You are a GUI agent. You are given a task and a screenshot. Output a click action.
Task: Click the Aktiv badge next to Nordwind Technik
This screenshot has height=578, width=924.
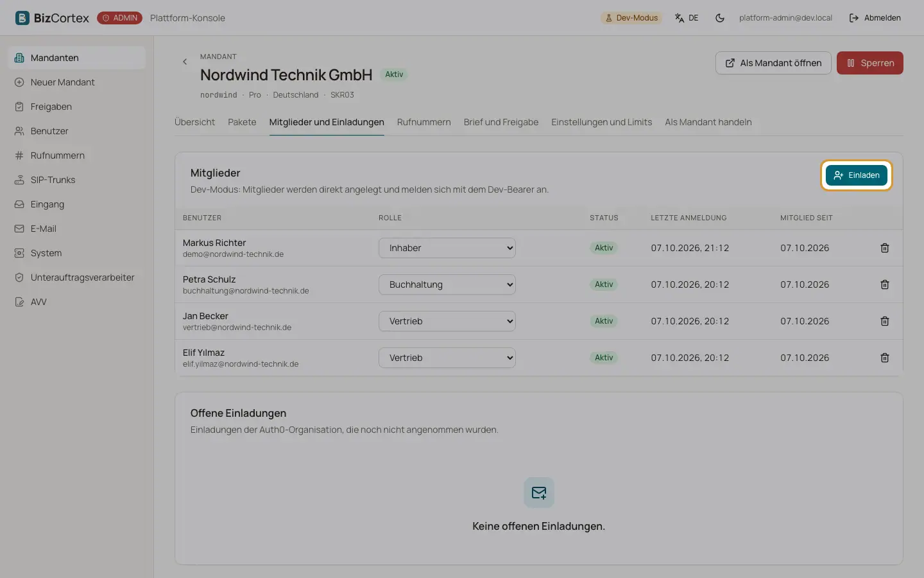click(x=394, y=74)
